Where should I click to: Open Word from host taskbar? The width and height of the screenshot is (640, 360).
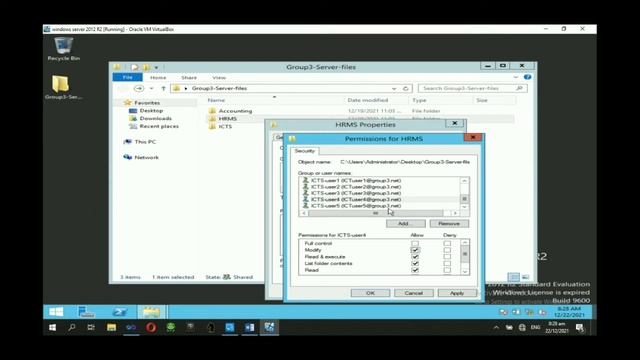pos(249,327)
